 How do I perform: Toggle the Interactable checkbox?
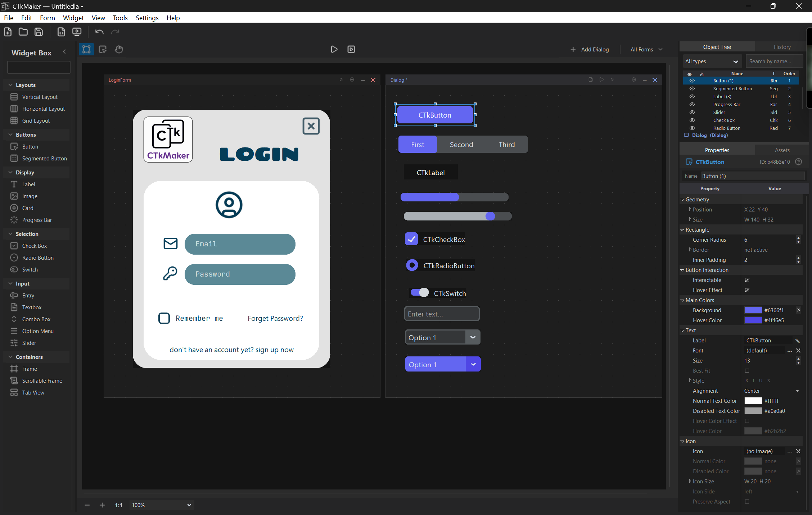(747, 280)
